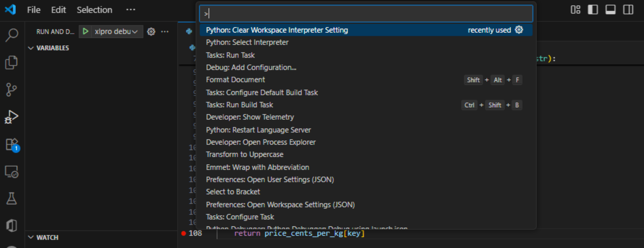This screenshot has height=248, width=644.
Task: Open Preferences: Open Workspace Settings (JSON)
Action: (x=366, y=205)
